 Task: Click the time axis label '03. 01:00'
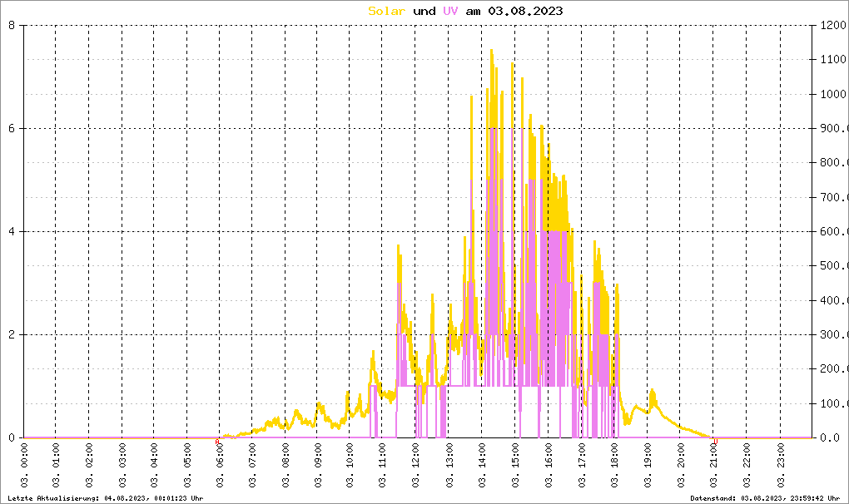(56, 465)
